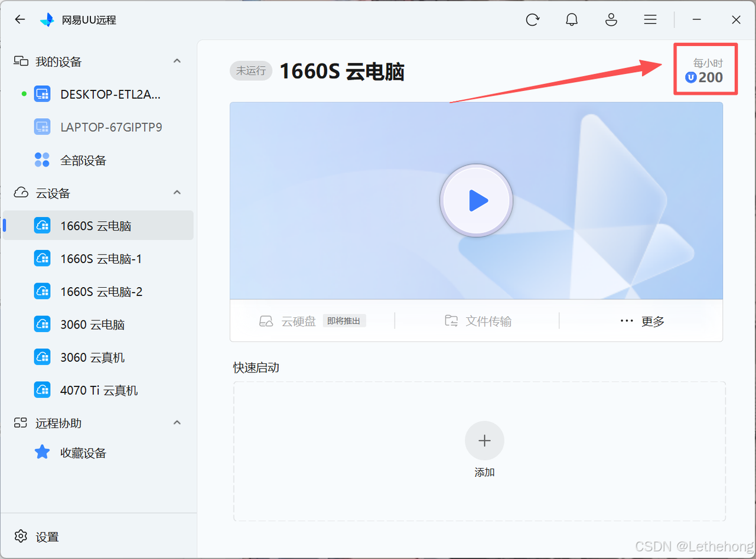Click the 远程协助 header icon

coord(21,422)
